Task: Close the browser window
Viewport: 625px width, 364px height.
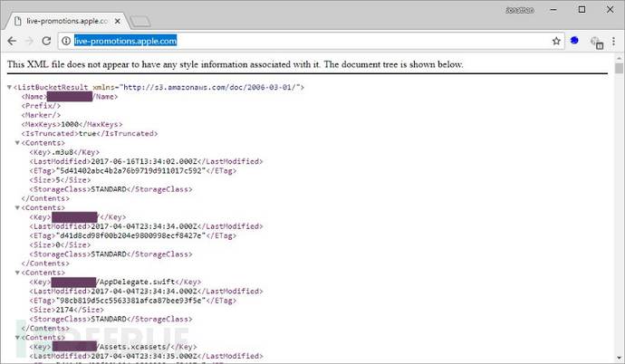Action: [610, 10]
